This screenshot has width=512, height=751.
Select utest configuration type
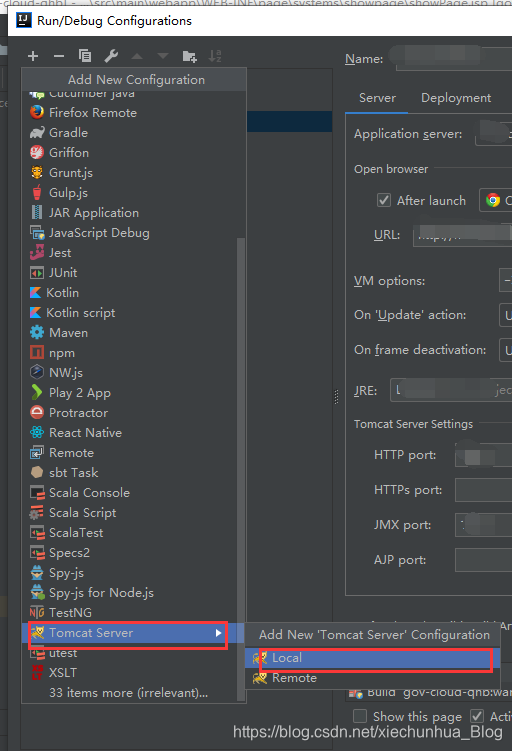tap(130, 653)
